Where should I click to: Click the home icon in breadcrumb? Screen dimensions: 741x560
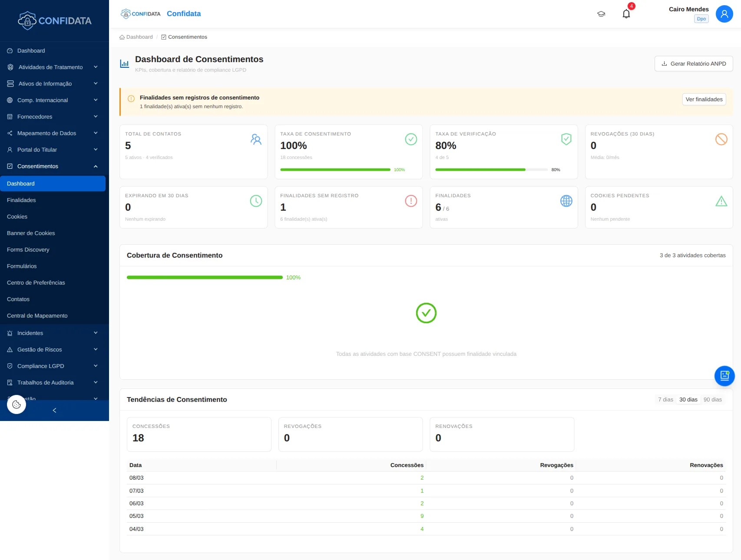tap(122, 37)
